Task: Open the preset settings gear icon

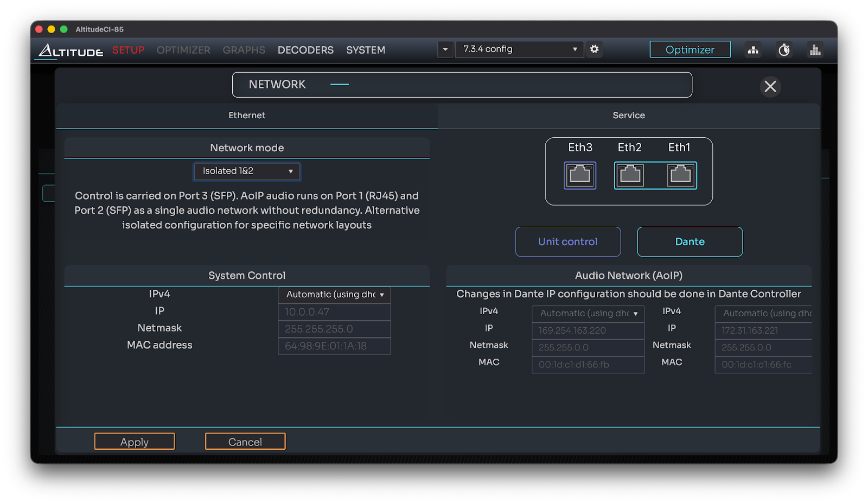Action: coord(595,49)
